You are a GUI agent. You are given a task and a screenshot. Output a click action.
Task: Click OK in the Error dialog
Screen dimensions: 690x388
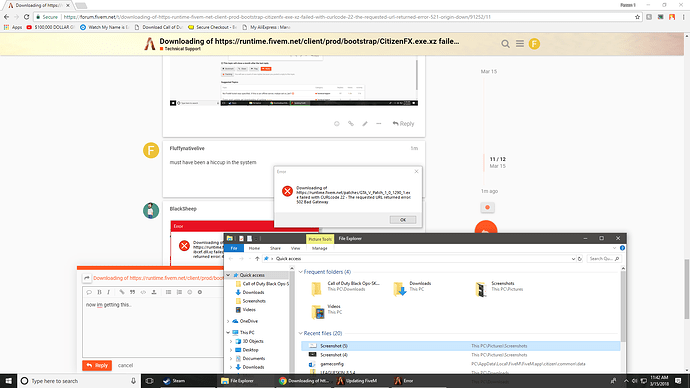pos(403,220)
